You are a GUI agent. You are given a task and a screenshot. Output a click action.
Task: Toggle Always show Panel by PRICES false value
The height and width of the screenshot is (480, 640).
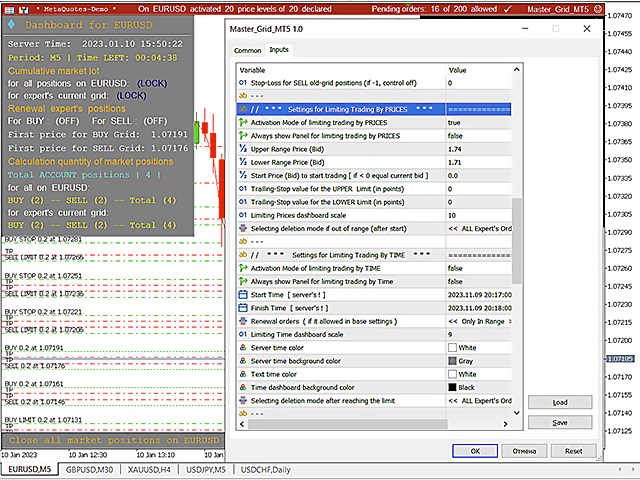455,136
